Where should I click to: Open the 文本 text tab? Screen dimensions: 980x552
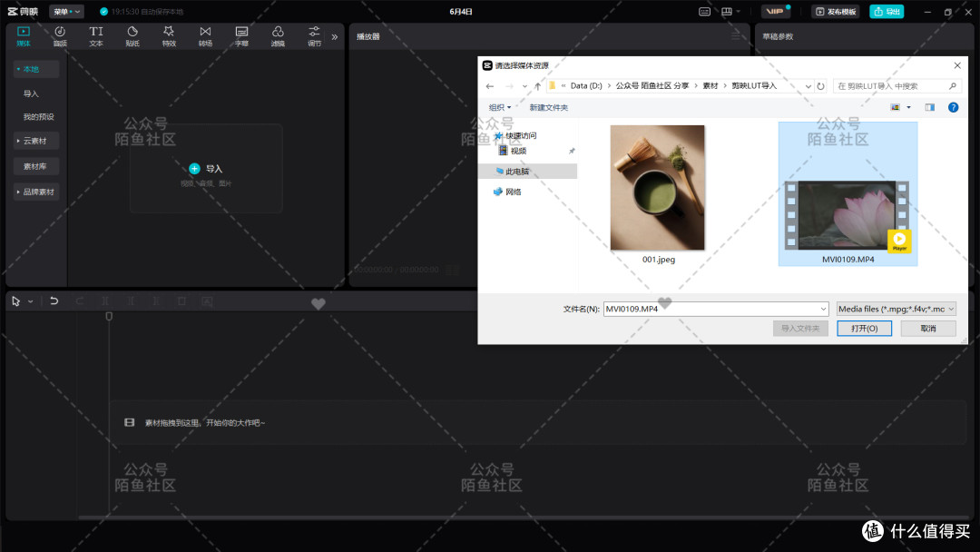(95, 36)
